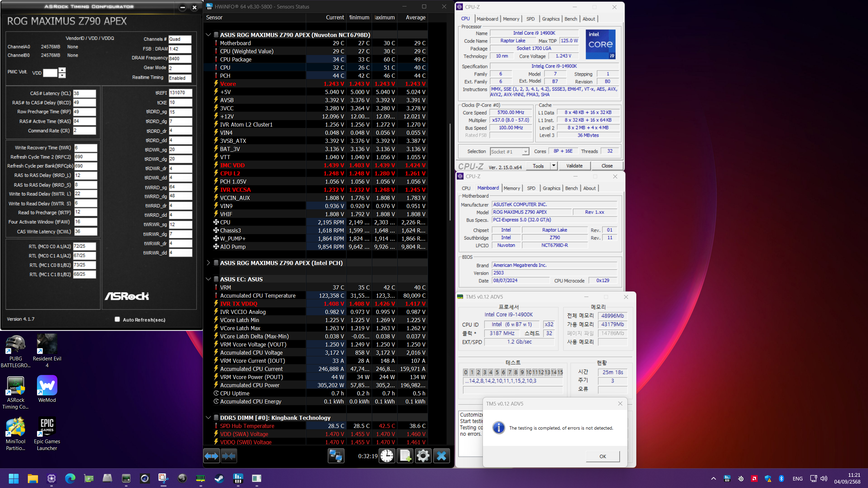Viewport: 868px width, 488px height.
Task: Select the IMC VDD sensor row
Action: click(x=316, y=165)
